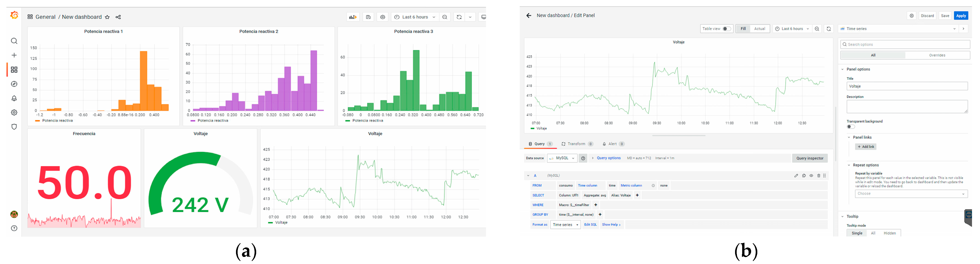Switch to the Transform tab
Screen dimensions: 980x264
pos(576,144)
